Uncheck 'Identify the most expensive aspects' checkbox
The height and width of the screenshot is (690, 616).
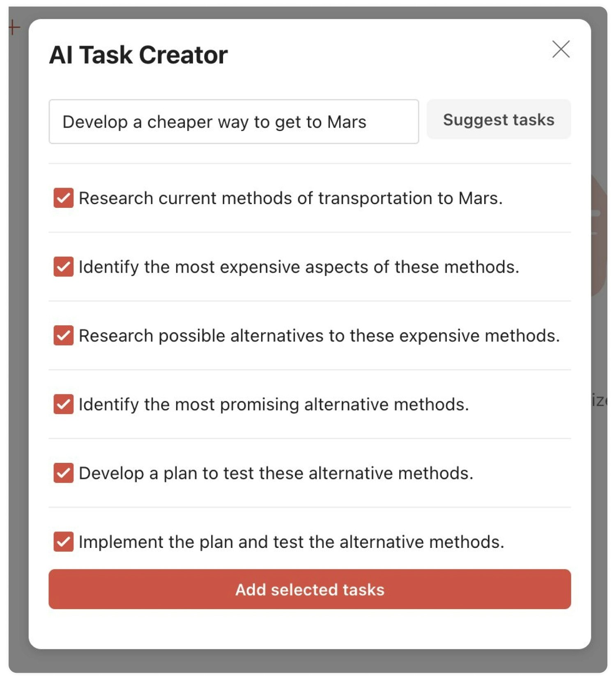[x=64, y=267]
